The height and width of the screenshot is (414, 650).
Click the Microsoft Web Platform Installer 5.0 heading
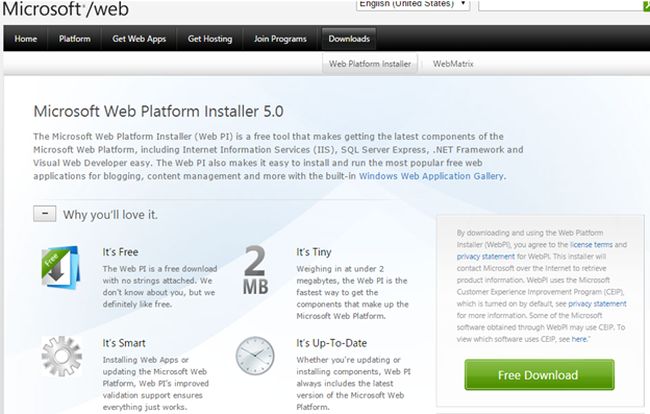[x=158, y=111]
